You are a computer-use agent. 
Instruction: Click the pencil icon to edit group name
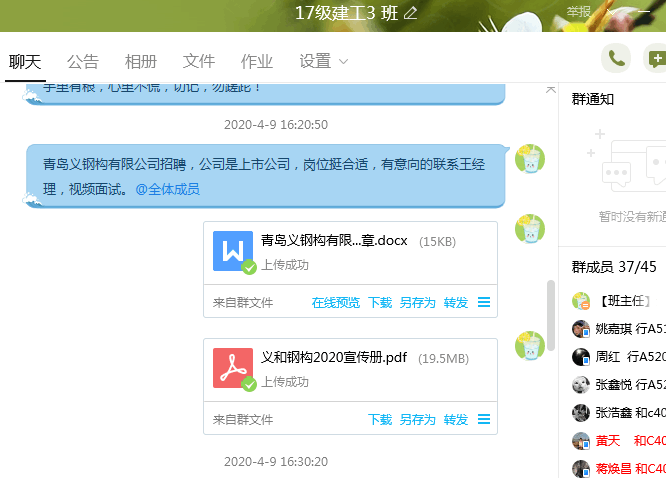tap(410, 13)
